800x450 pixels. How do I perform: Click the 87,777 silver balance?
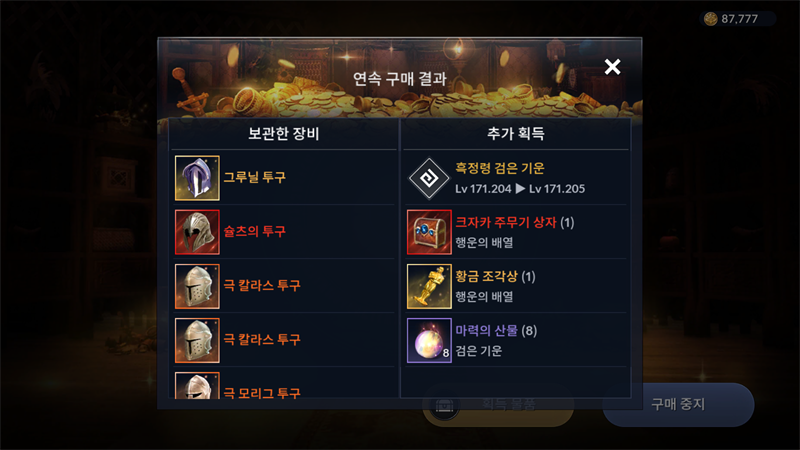(x=739, y=19)
